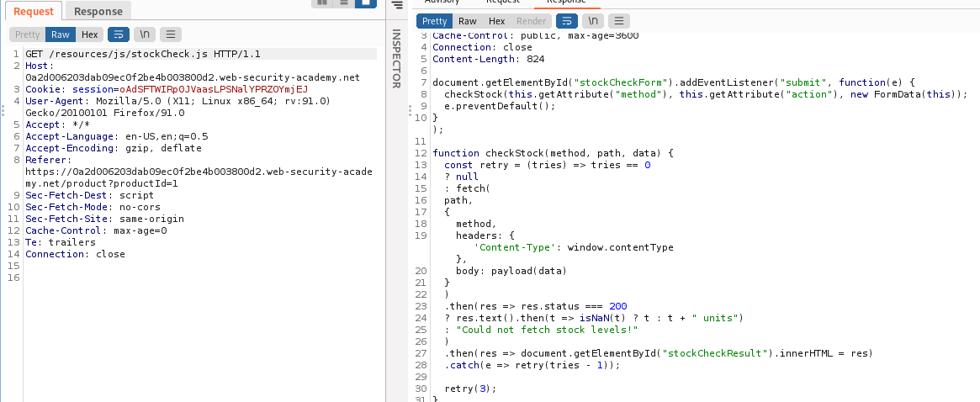Select Hex view in left request editor
Viewport: 980px width, 402px height.
(89, 34)
